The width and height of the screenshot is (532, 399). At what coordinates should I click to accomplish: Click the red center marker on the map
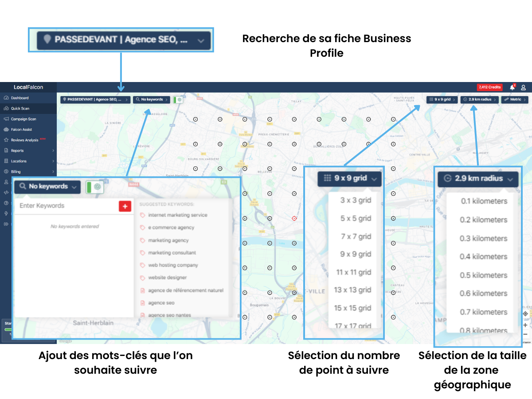tap(294, 219)
